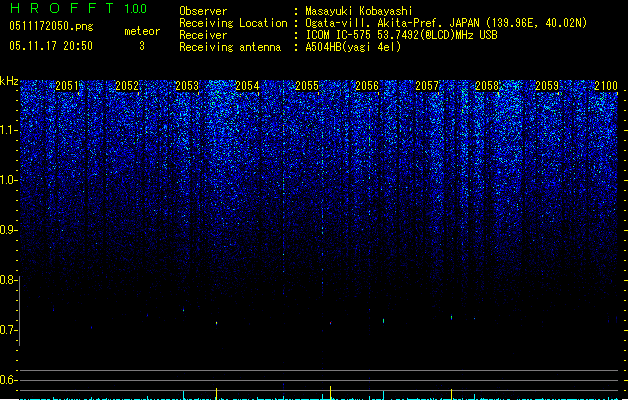This screenshot has width=629, height=400.
Task: Click the A504HB(yagi 4el) antenna text
Action: tap(353, 47)
